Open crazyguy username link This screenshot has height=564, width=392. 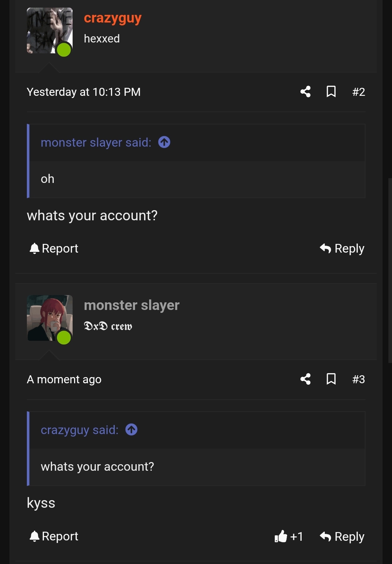[x=113, y=18]
